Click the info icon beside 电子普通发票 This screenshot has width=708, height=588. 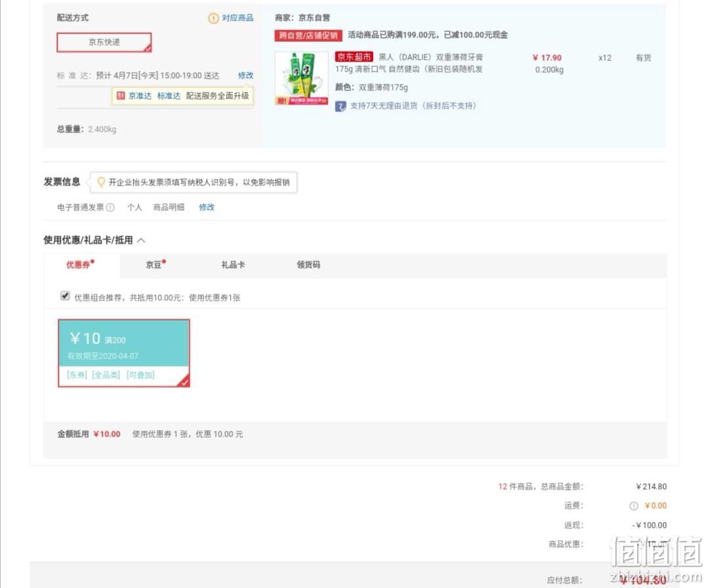(110, 207)
